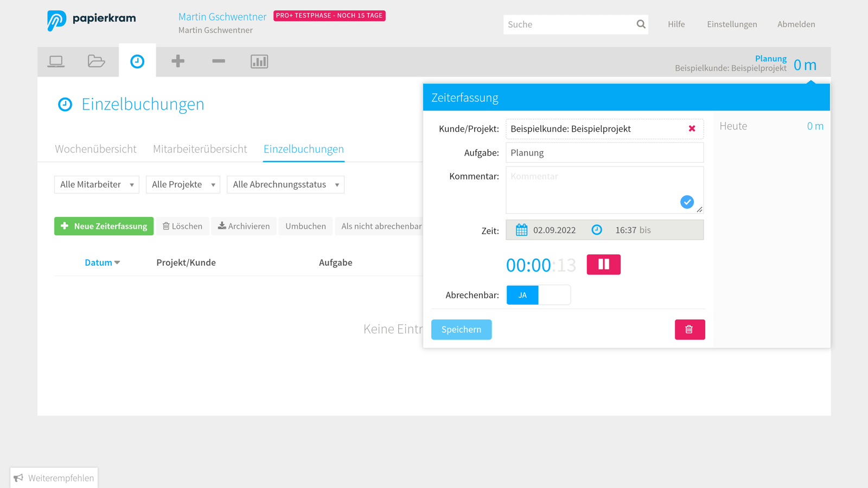868x488 pixels.
Task: Switch Abrechenbar toggle off
Action: click(x=554, y=294)
